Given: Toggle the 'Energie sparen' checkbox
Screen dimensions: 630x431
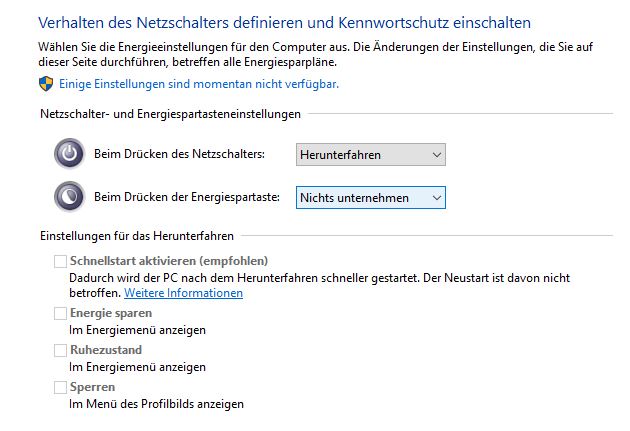Looking at the screenshot, I should coord(60,313).
